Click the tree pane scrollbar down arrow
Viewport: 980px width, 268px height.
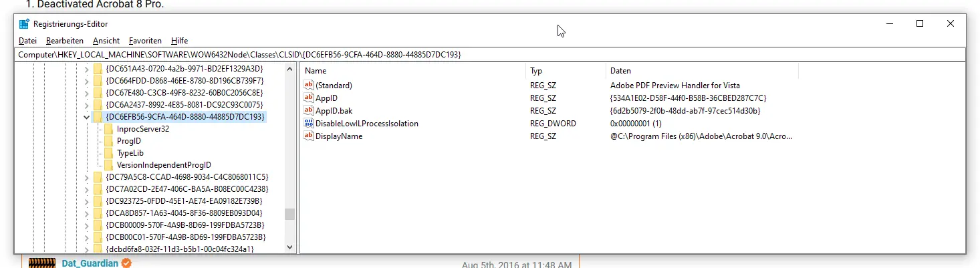coord(289,247)
